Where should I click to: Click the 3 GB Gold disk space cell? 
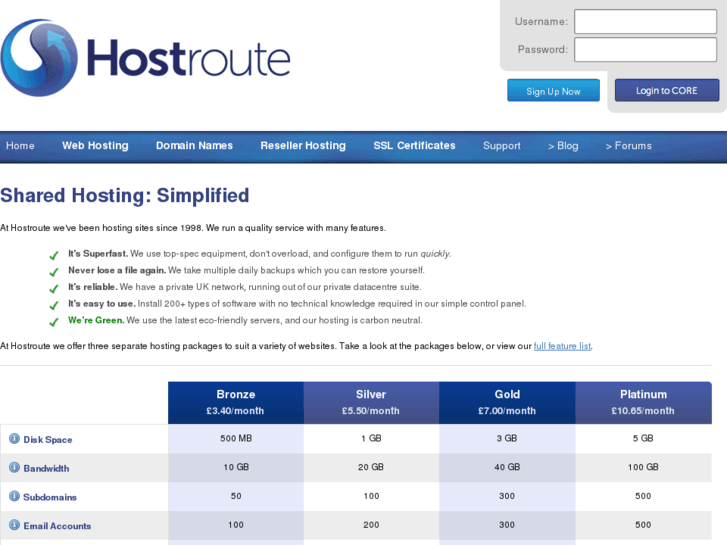click(507, 438)
